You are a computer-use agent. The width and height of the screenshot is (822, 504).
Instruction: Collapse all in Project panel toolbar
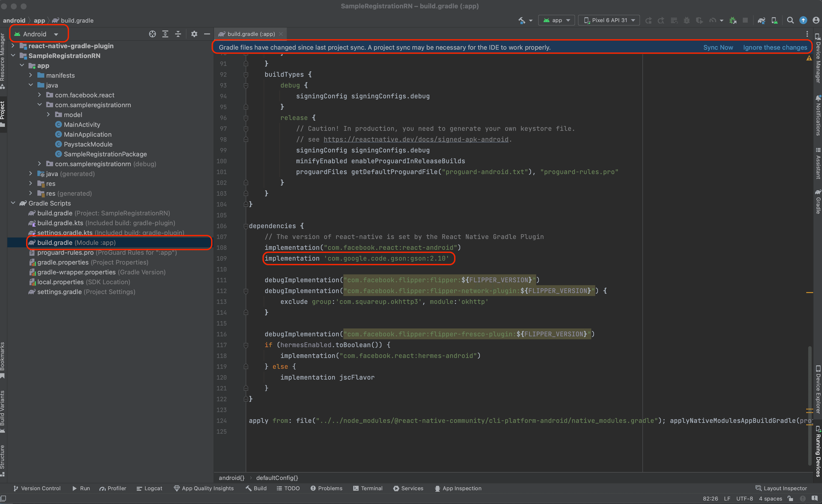[x=178, y=34]
